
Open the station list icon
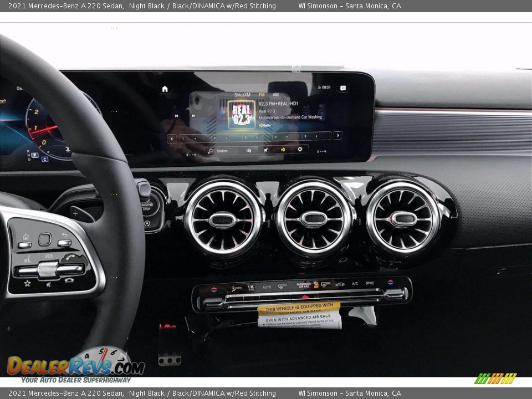(249, 150)
